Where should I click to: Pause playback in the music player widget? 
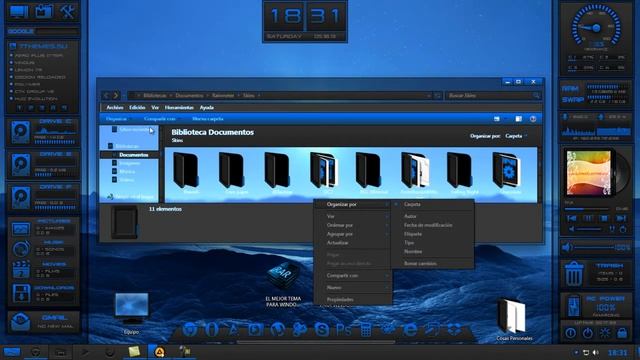point(588,218)
